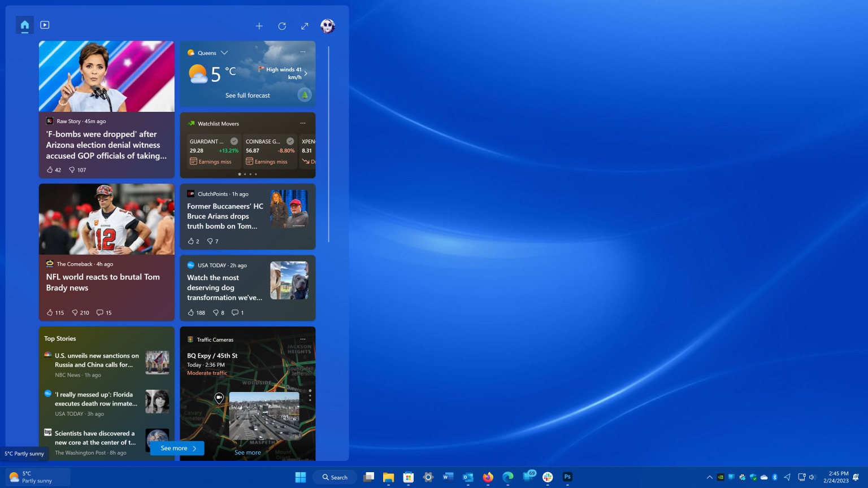
Task: Like the NFL world reacts story
Action: tap(55, 312)
